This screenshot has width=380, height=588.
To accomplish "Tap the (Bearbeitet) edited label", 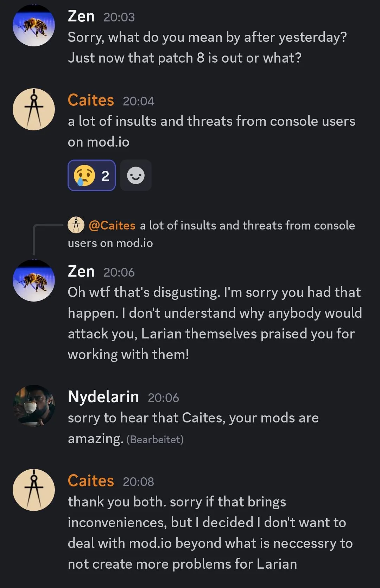I will click(x=155, y=439).
